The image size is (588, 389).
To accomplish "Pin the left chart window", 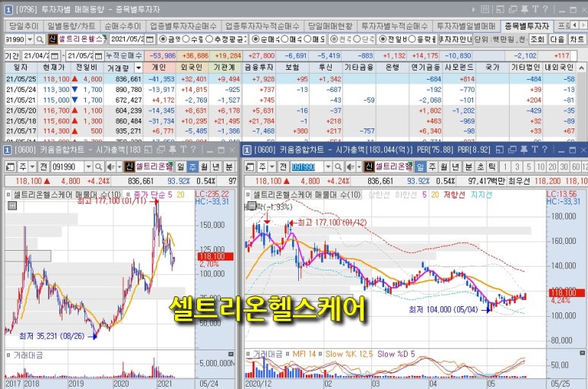I will click(x=173, y=150).
